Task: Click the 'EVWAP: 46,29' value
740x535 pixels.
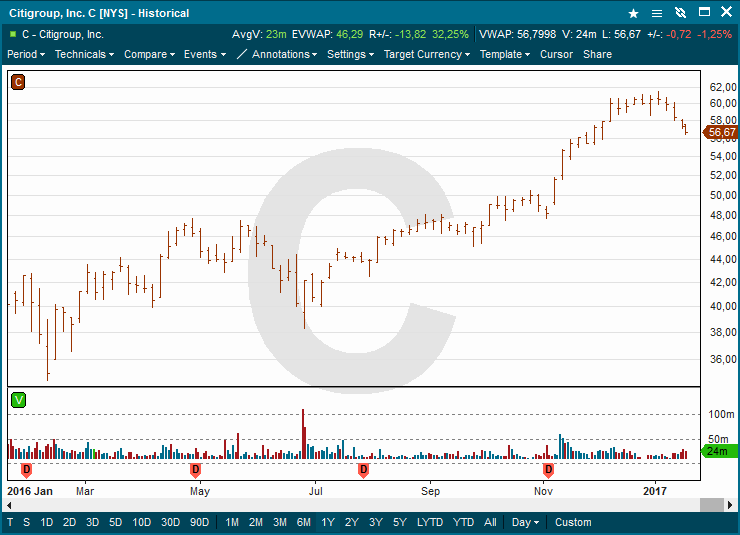Action: (x=328, y=34)
